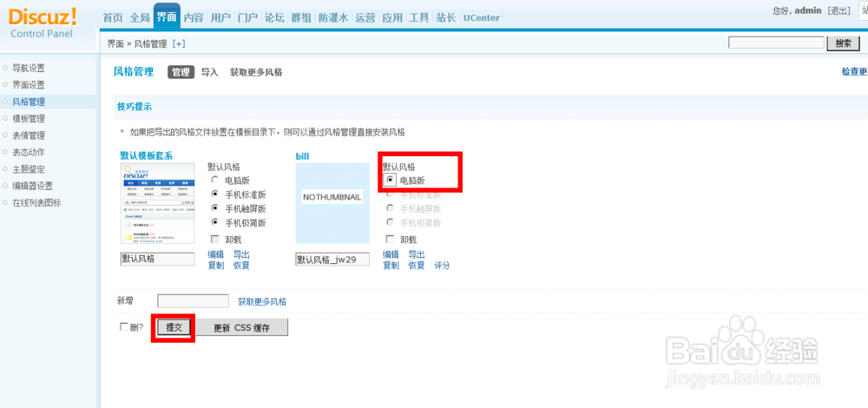Check the 卸载 box for bill style
This screenshot has width=868, height=408.
pos(391,239)
